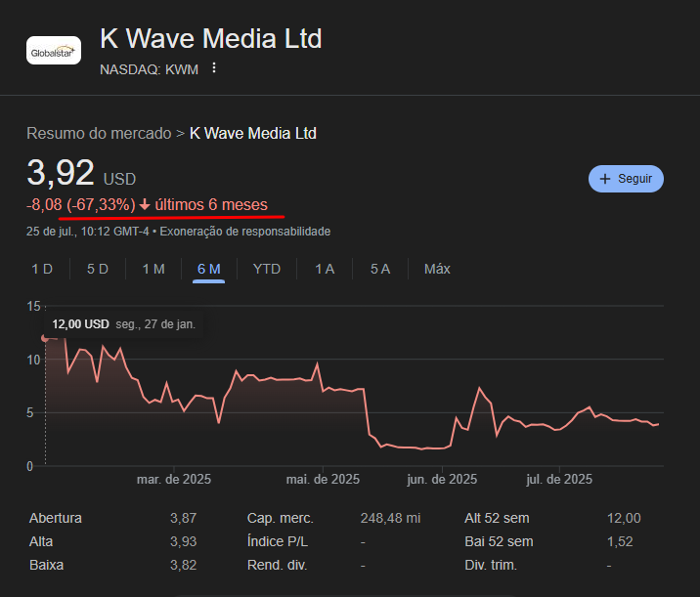Open the Resumo do mercado breadcrumb link
This screenshot has width=700, height=597.
click(x=99, y=134)
